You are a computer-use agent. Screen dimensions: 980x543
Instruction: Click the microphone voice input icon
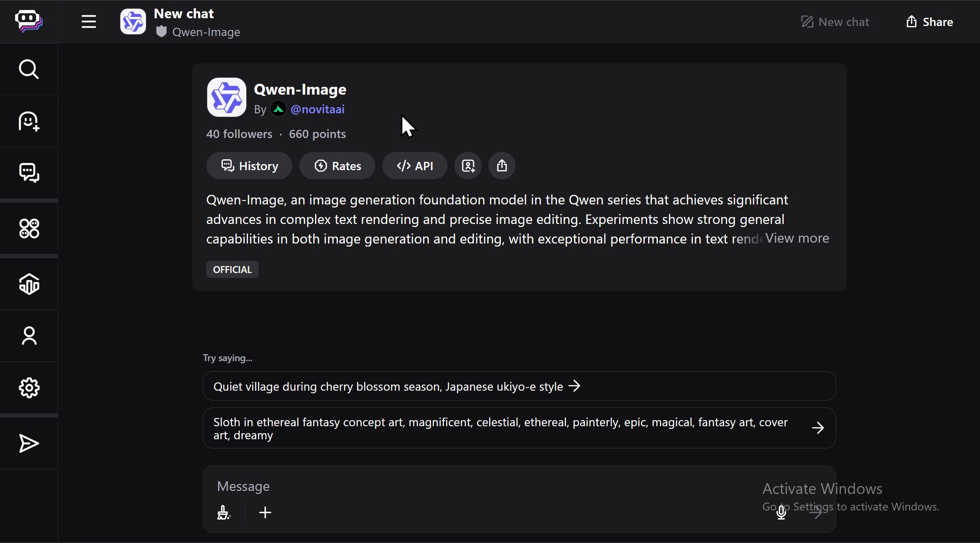click(781, 513)
